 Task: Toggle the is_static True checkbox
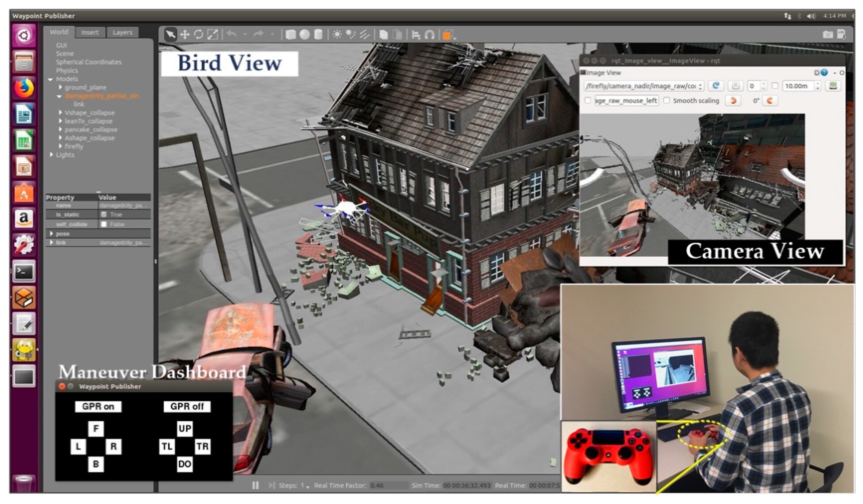(104, 214)
